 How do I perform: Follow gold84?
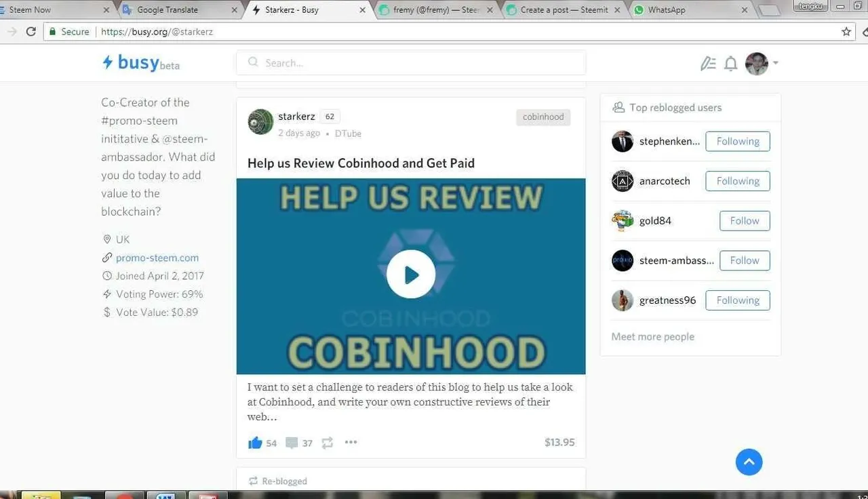[x=745, y=220]
